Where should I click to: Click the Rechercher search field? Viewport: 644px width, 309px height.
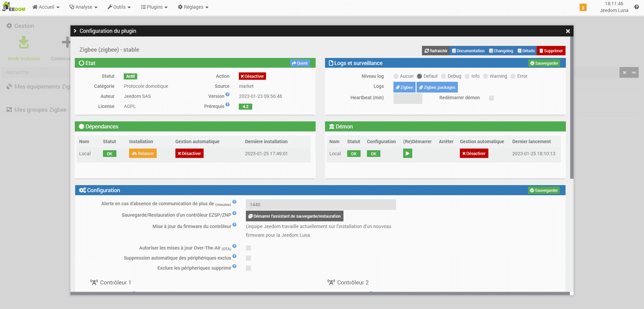pyautogui.click(x=36, y=72)
